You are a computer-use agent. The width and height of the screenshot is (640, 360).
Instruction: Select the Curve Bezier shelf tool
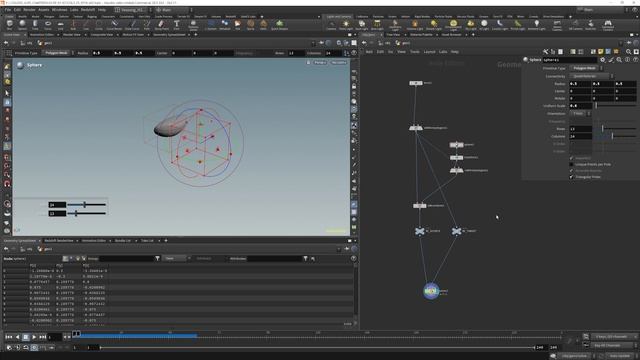coord(114,25)
